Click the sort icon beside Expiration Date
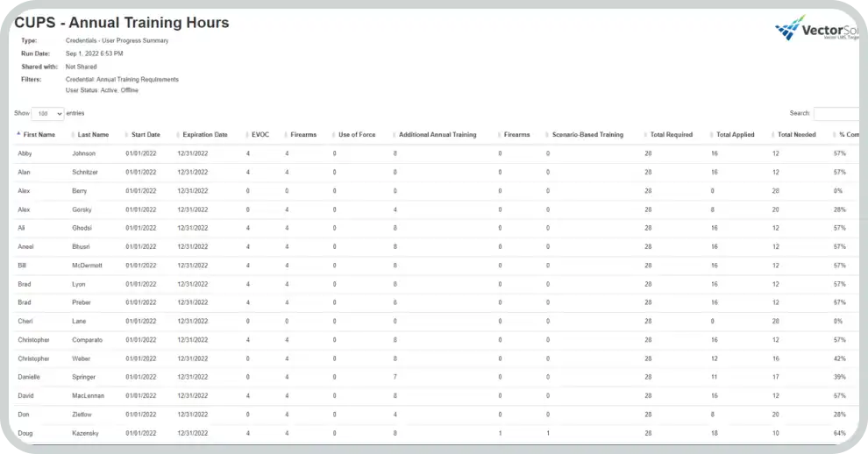868x454 pixels. (178, 135)
